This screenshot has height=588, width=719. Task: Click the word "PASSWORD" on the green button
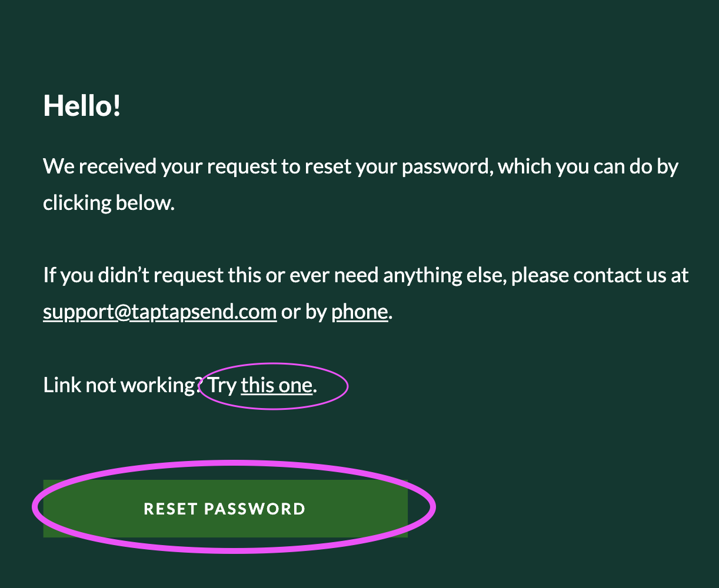pos(254,509)
